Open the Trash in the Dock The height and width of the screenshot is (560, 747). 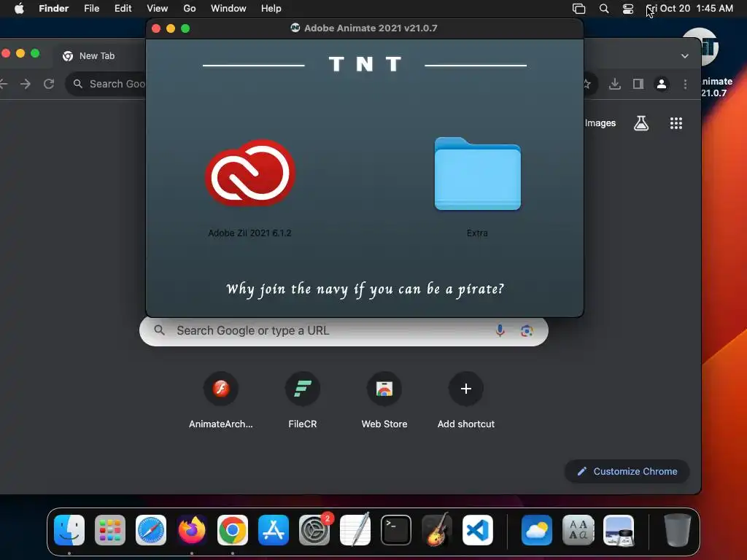coord(678,530)
